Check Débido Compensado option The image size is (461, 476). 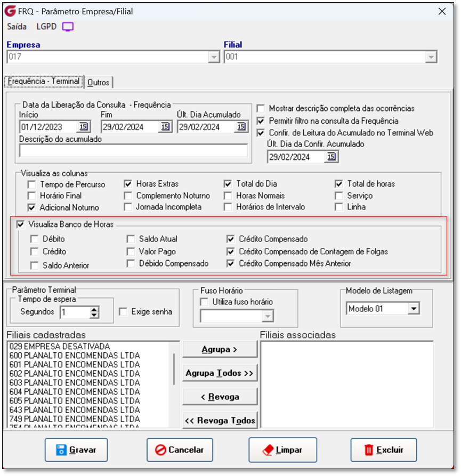tap(131, 263)
